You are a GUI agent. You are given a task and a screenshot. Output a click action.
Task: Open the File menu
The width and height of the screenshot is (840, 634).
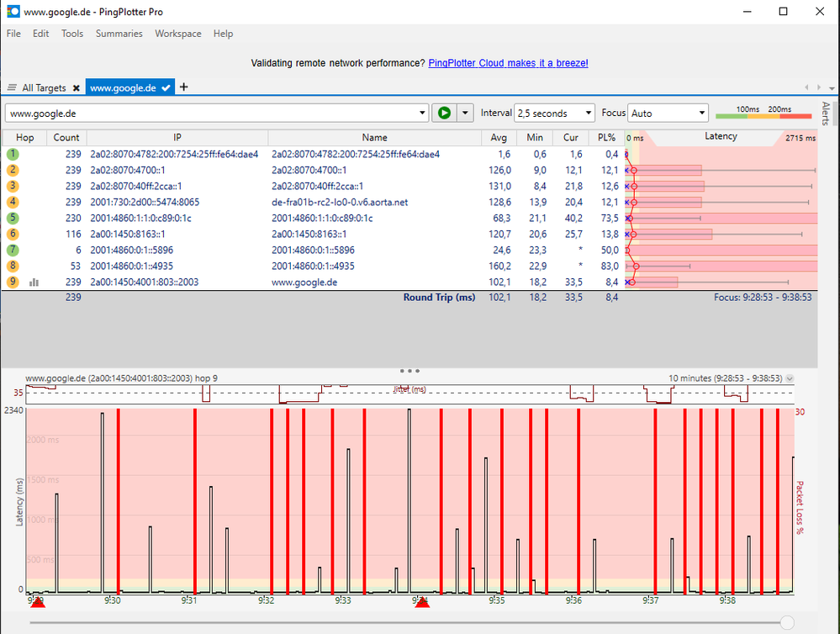click(x=13, y=34)
